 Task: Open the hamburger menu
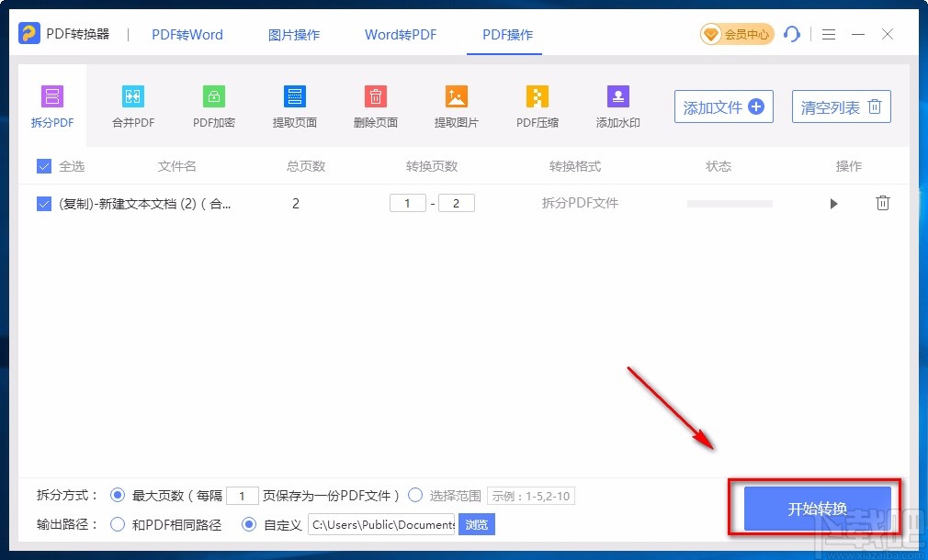click(828, 34)
